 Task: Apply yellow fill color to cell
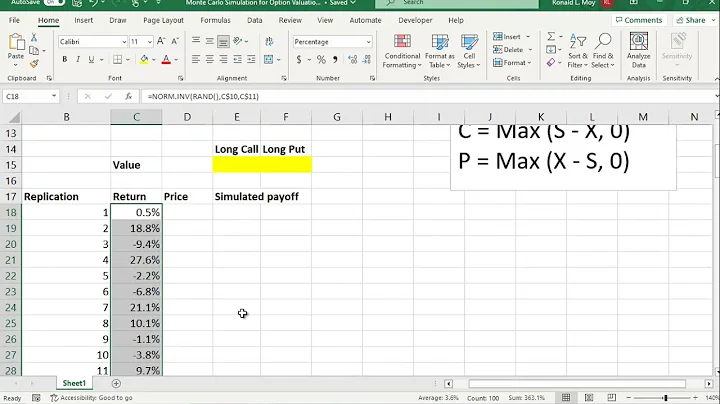144,59
